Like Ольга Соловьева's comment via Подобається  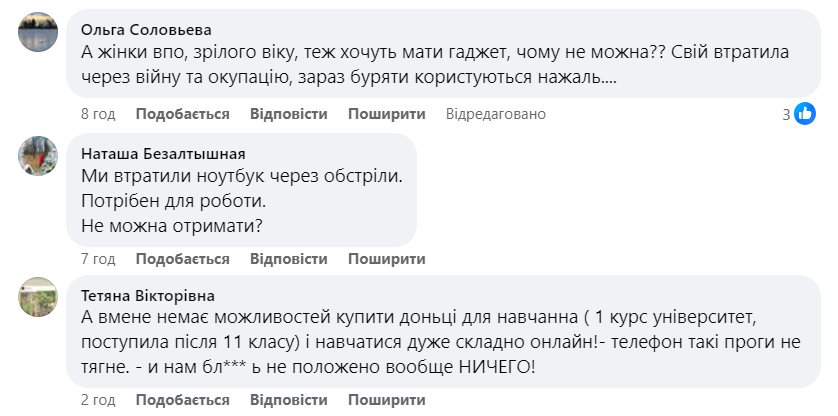click(x=182, y=114)
